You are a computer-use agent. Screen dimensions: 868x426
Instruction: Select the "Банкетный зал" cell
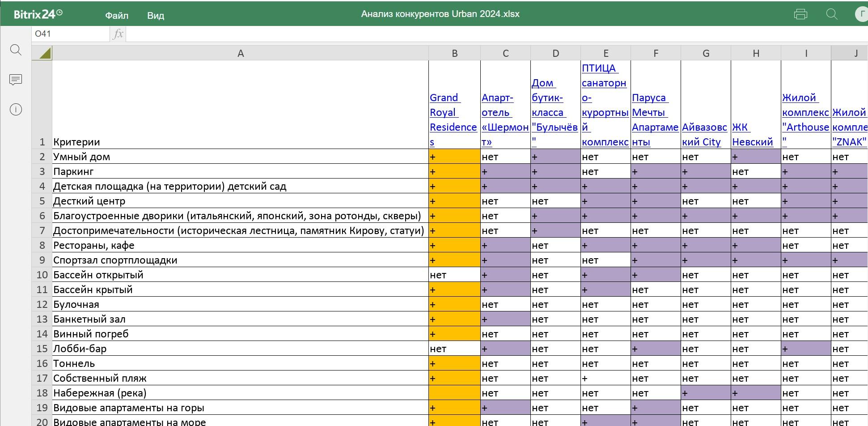(241, 319)
